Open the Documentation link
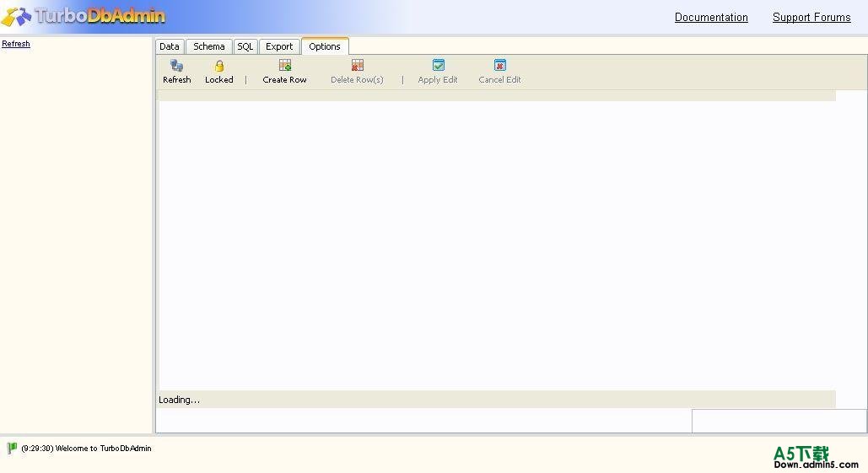868x473 pixels. tap(711, 18)
